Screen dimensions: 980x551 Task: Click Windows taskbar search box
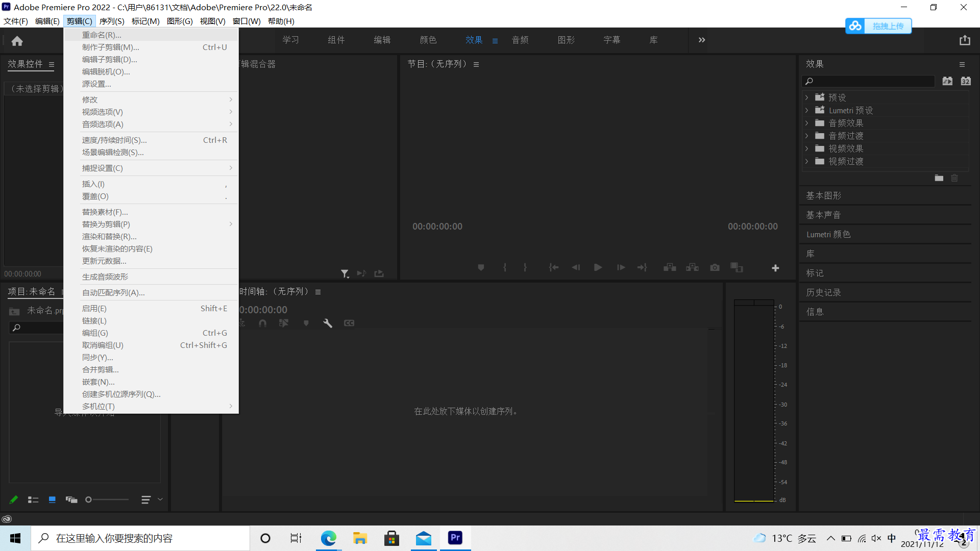(140, 538)
